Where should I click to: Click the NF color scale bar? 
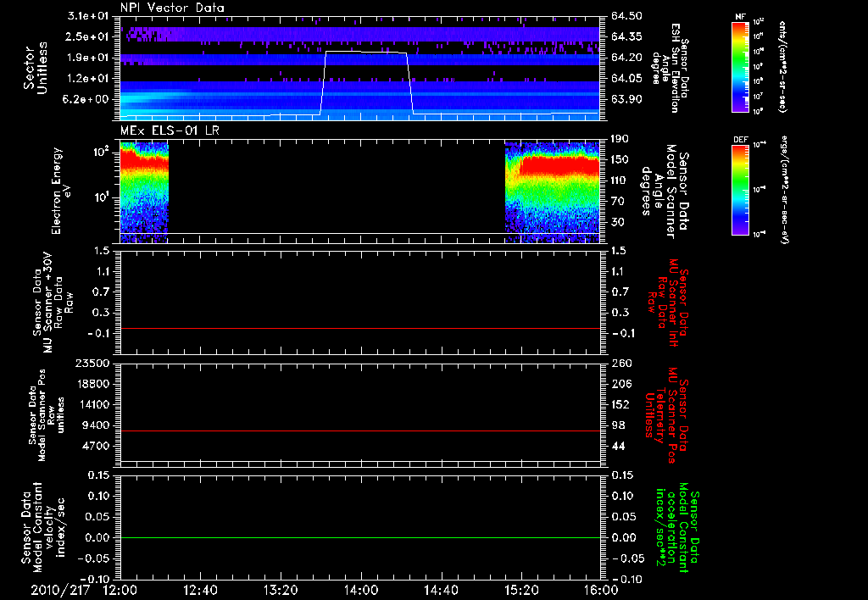click(x=738, y=67)
